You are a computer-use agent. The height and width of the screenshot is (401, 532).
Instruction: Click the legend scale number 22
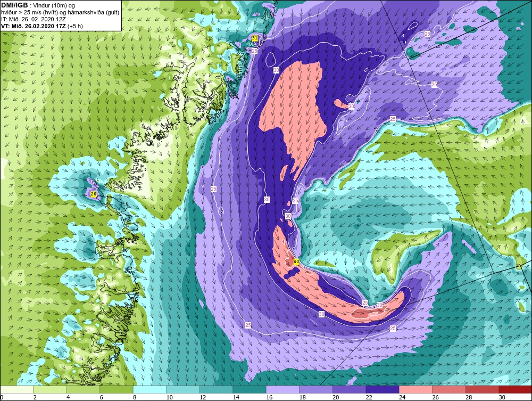[369, 397]
